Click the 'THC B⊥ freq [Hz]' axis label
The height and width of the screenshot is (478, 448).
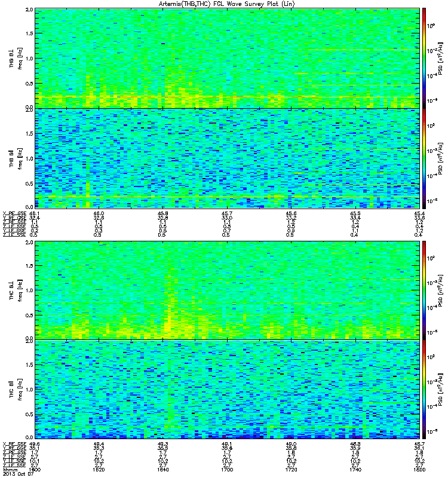point(16,290)
